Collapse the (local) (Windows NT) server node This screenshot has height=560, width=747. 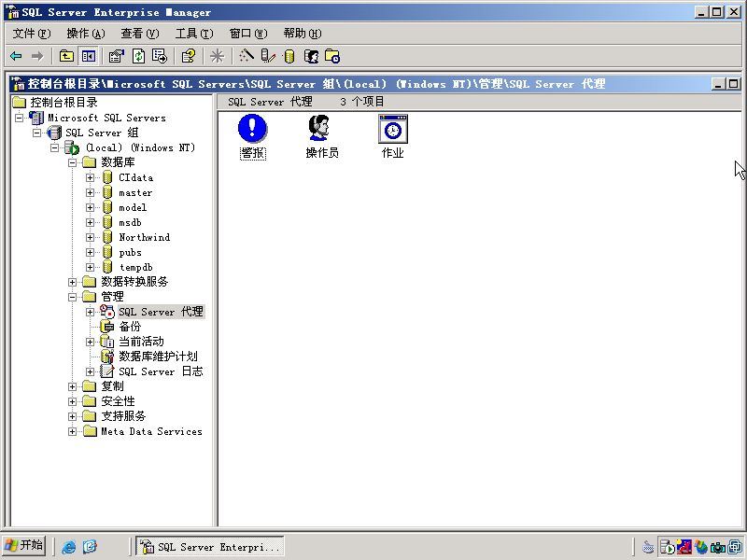(x=54, y=147)
